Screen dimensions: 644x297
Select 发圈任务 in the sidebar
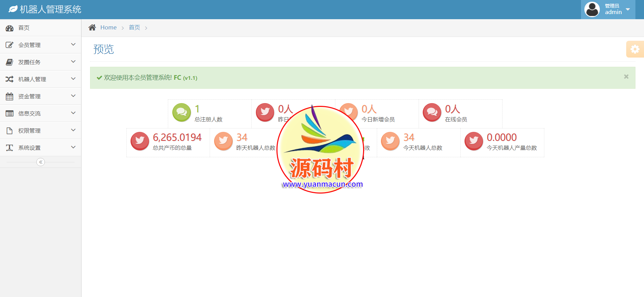tap(29, 62)
